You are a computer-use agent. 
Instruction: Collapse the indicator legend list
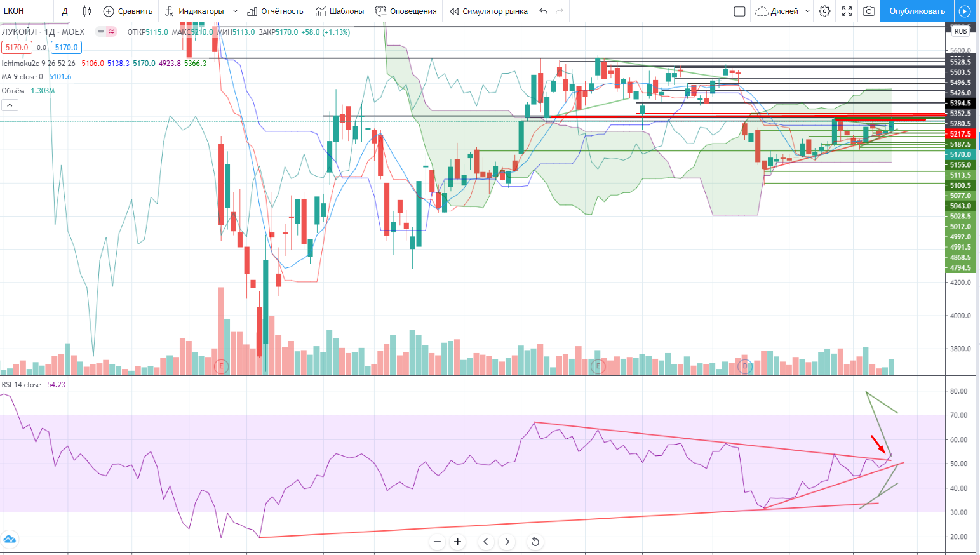coord(10,105)
